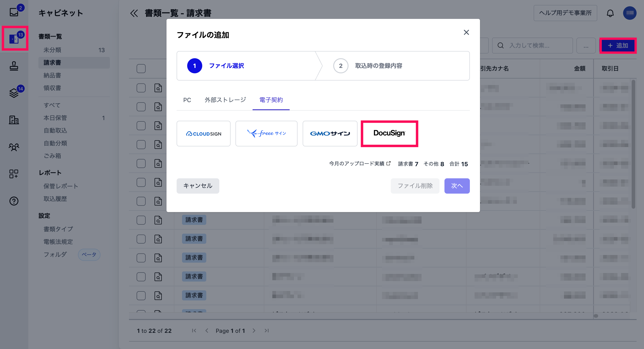Viewport: 644px width, 349px height.
Task: Select GMOサイン as the source
Action: click(330, 134)
